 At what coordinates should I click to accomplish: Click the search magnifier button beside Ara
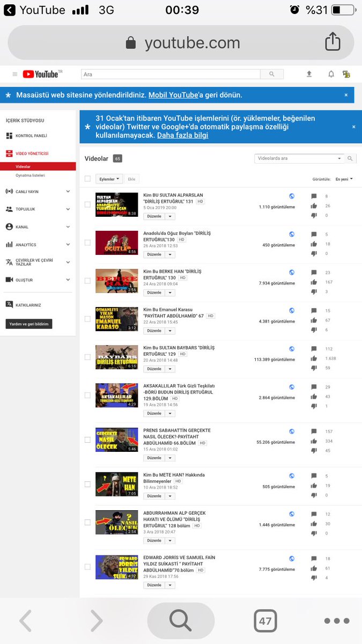[x=272, y=74]
